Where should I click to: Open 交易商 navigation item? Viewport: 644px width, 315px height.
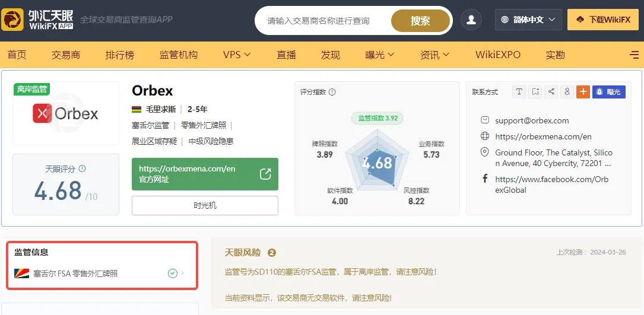66,55
